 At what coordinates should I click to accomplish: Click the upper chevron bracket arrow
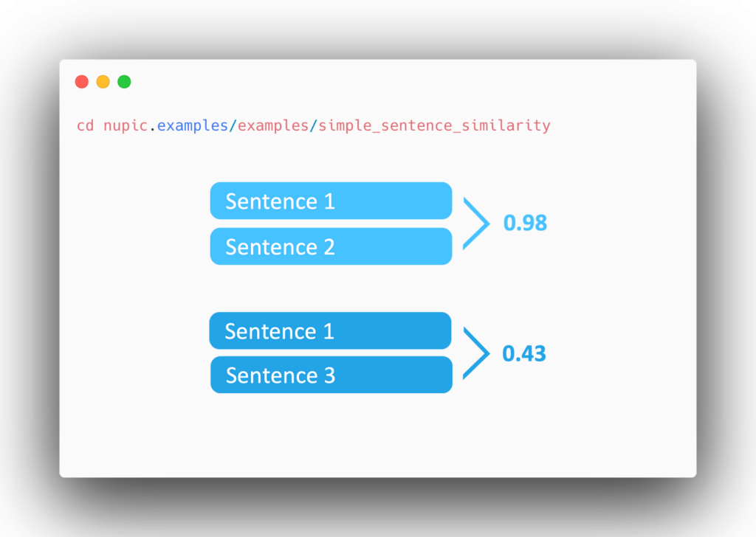point(476,224)
